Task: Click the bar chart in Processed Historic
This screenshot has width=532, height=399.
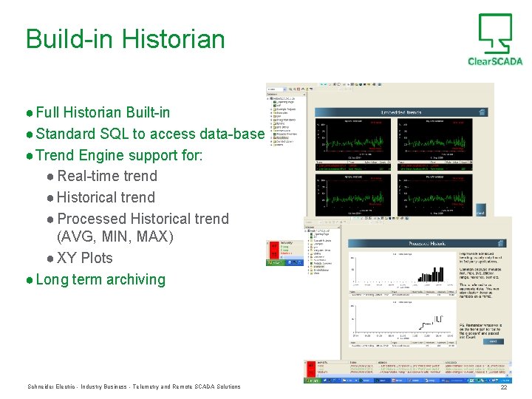Action: tap(403, 270)
